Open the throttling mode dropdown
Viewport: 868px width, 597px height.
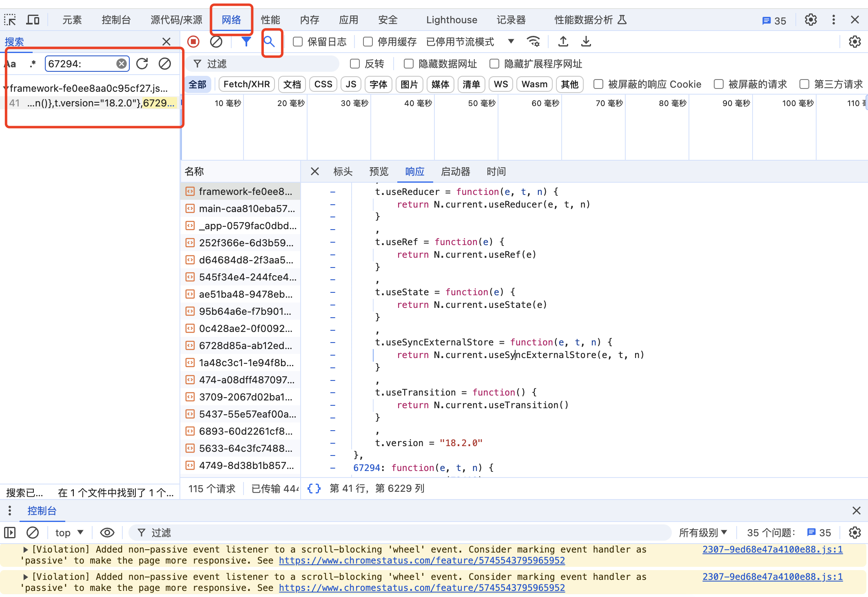point(469,42)
